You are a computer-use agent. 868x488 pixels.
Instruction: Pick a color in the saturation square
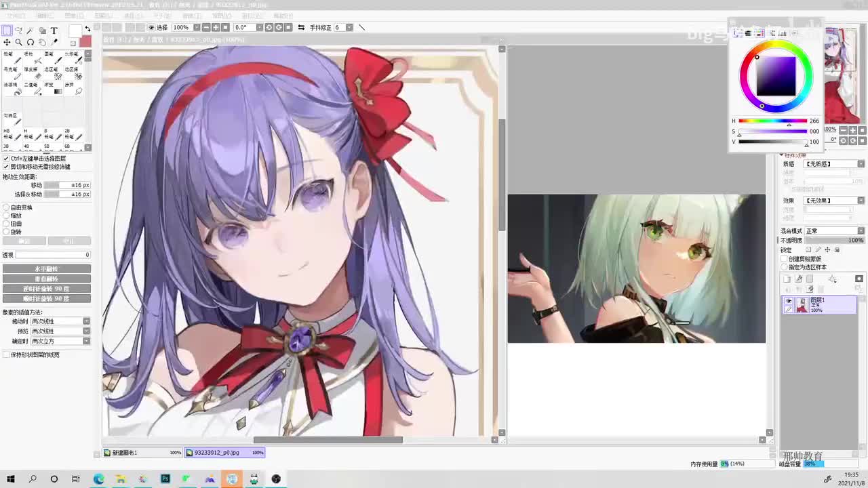click(x=776, y=76)
